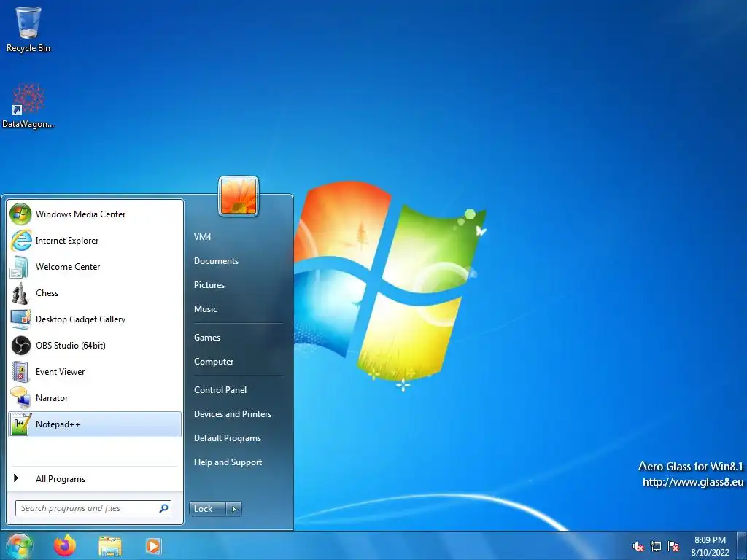Screen dimensions: 747x560
Task: Open Desktop Gadget Gallery icon
Action: 20,319
